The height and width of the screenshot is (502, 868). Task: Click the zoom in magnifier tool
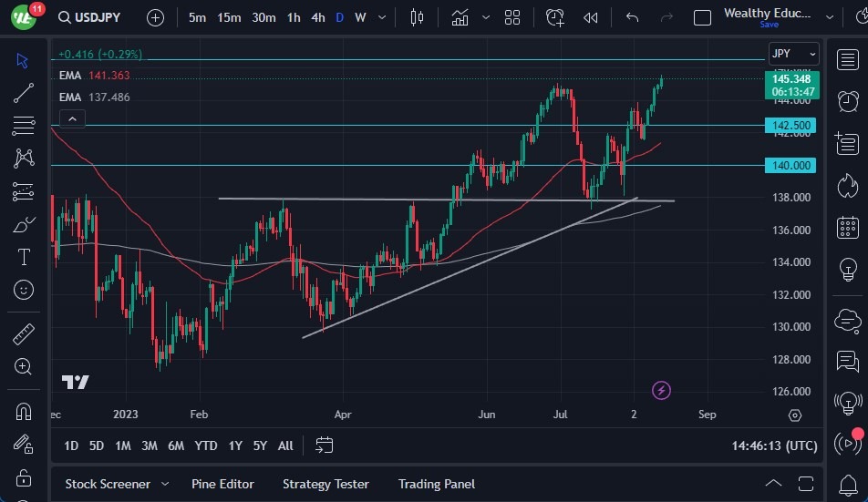click(24, 366)
